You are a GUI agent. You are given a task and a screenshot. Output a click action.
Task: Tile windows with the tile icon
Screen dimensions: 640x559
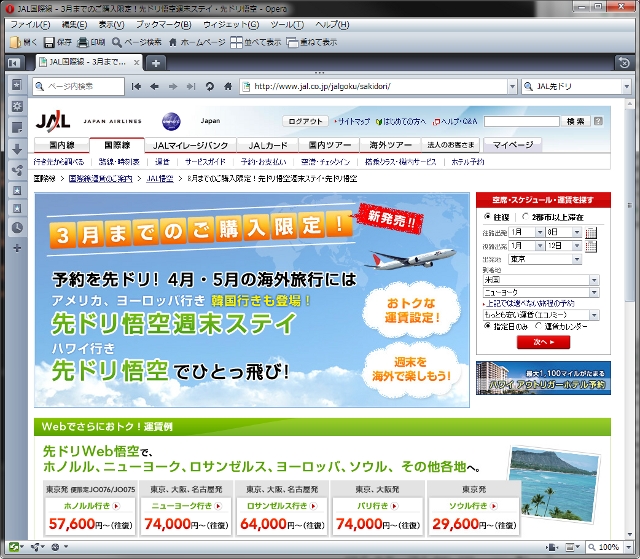coord(236,42)
